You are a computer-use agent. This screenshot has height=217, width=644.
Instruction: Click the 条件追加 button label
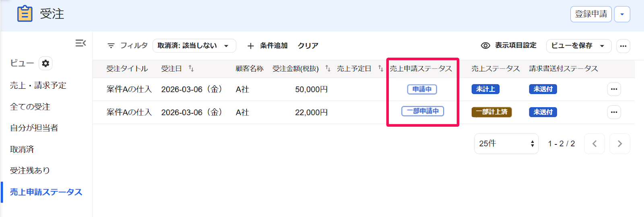[x=274, y=46]
